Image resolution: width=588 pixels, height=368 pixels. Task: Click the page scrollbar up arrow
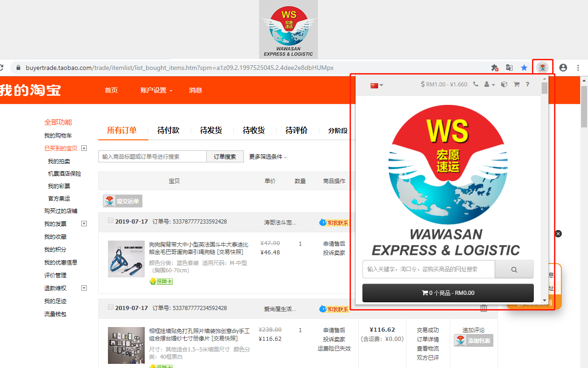pos(584,80)
